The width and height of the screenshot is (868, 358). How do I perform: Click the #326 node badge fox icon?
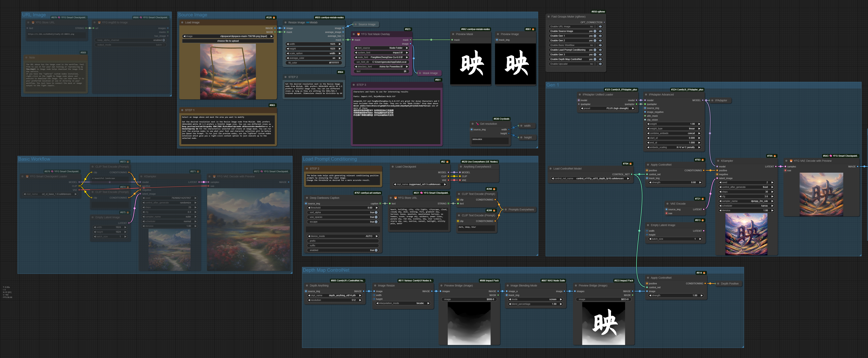tap(274, 18)
